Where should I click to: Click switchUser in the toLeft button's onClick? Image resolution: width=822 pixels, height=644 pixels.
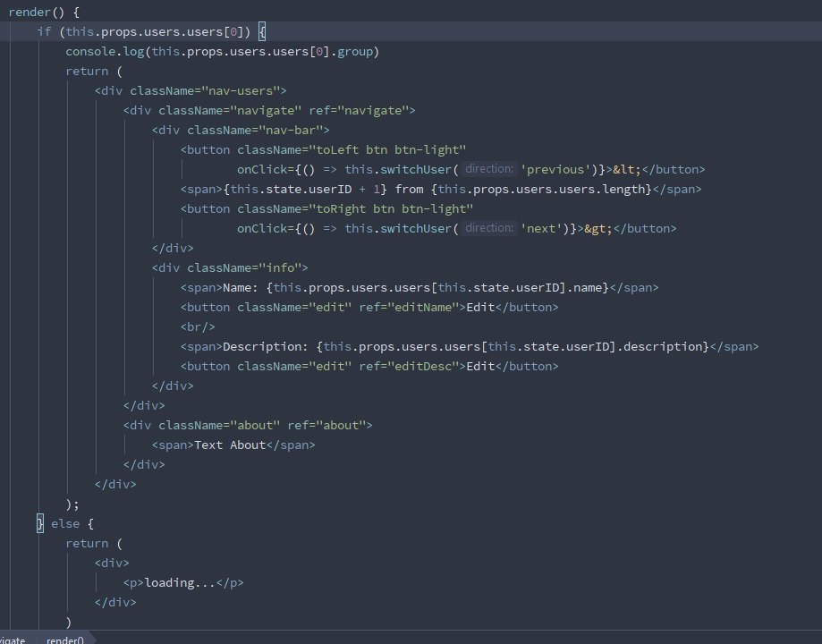tap(416, 169)
